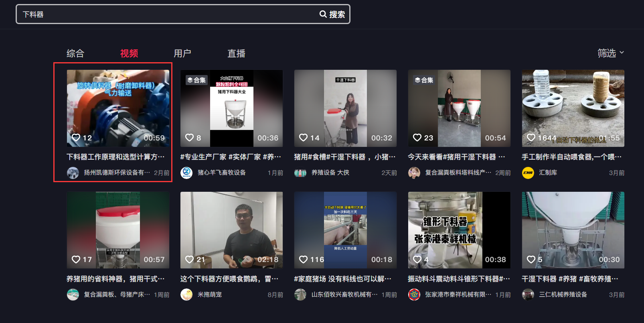Open 养殖设备 大侠 avatar
The width and height of the screenshot is (644, 323).
300,173
